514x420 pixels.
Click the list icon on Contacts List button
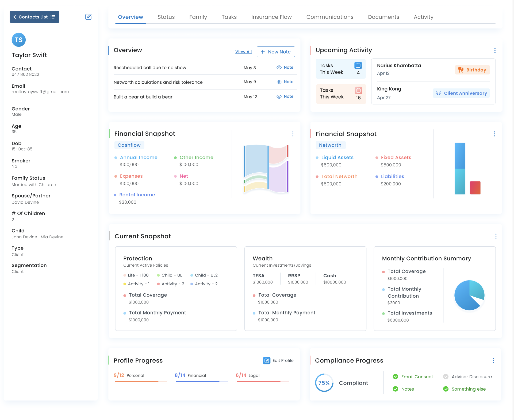tap(53, 17)
